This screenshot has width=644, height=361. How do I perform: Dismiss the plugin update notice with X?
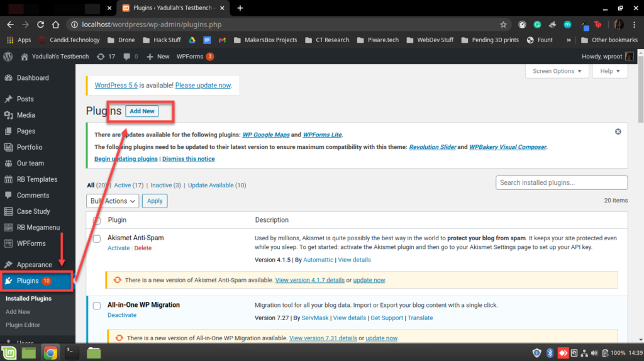[x=618, y=132]
